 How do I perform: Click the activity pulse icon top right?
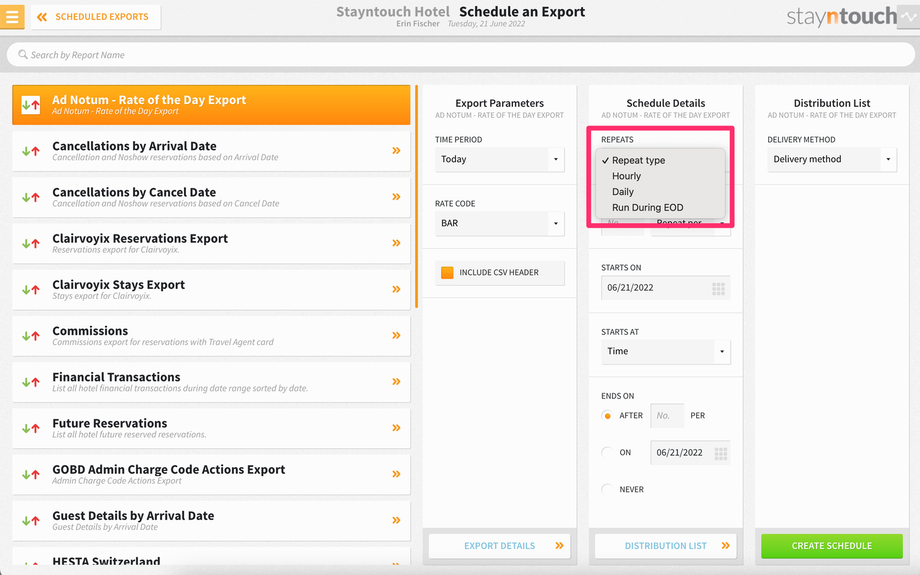click(x=909, y=16)
